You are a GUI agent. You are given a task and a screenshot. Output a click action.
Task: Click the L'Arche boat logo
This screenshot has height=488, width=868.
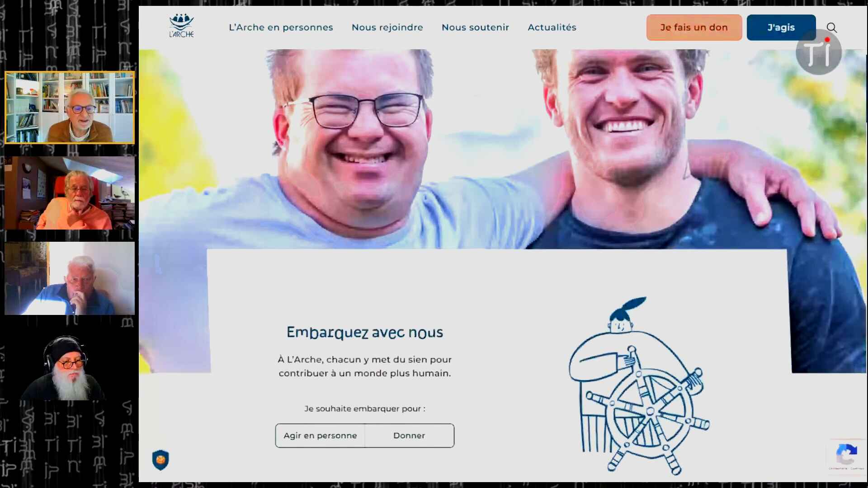[181, 26]
